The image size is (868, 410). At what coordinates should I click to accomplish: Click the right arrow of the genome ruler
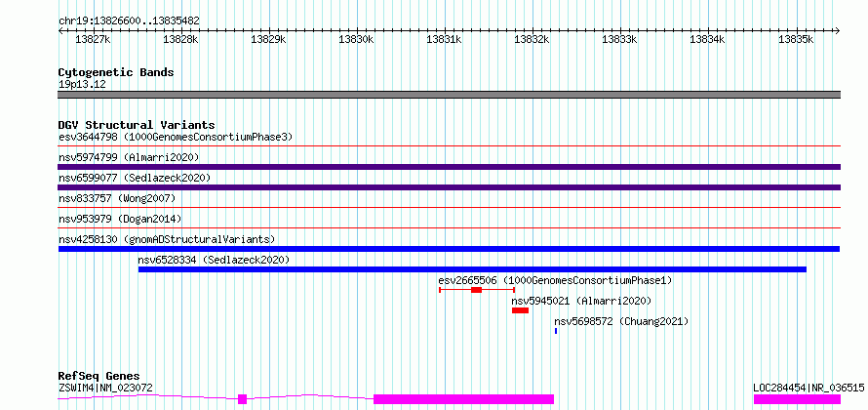838,30
